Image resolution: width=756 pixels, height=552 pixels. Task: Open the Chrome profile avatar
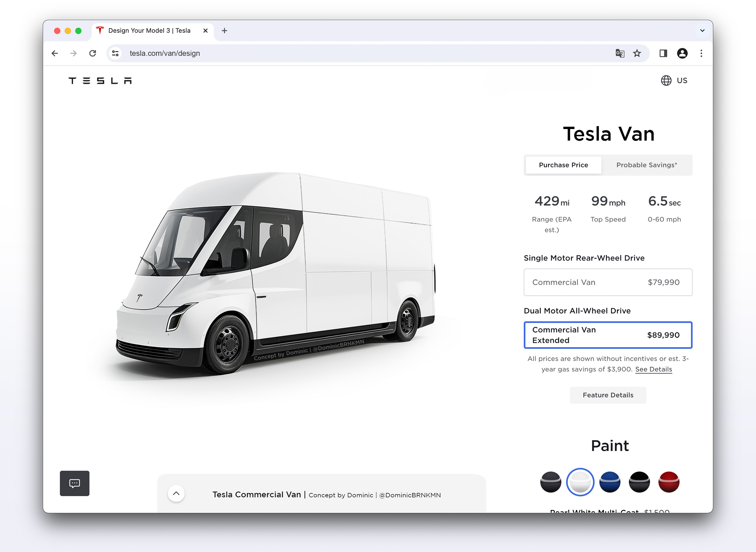(682, 54)
